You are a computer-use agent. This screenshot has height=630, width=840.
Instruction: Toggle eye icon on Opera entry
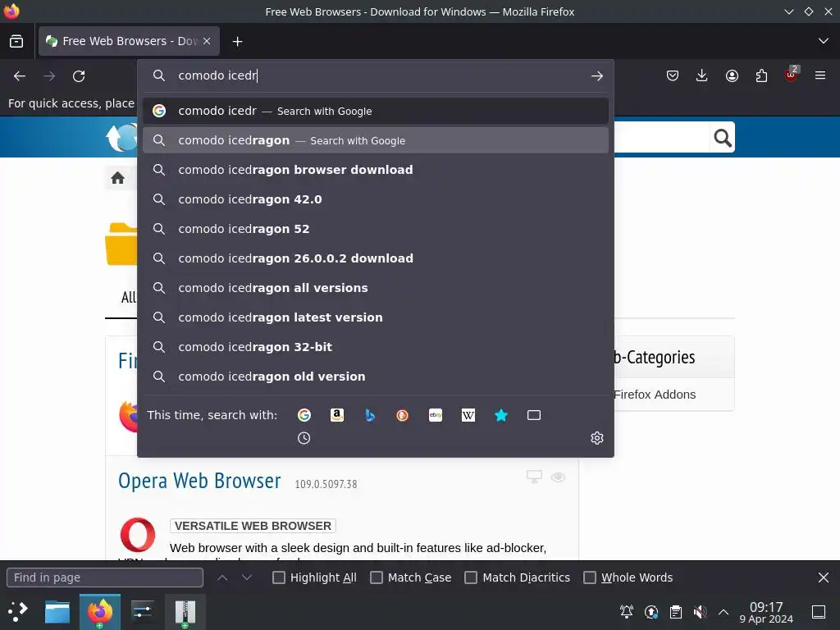(558, 477)
